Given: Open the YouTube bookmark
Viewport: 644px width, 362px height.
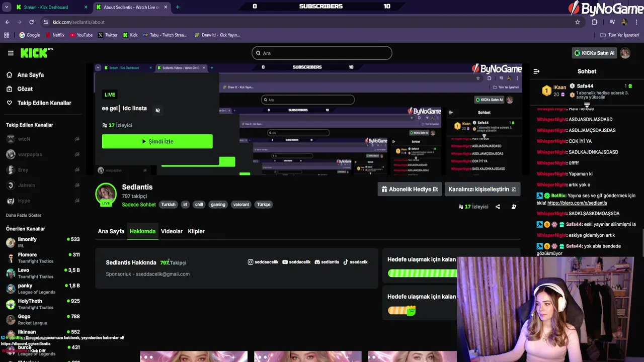Looking at the screenshot, I should [81, 35].
